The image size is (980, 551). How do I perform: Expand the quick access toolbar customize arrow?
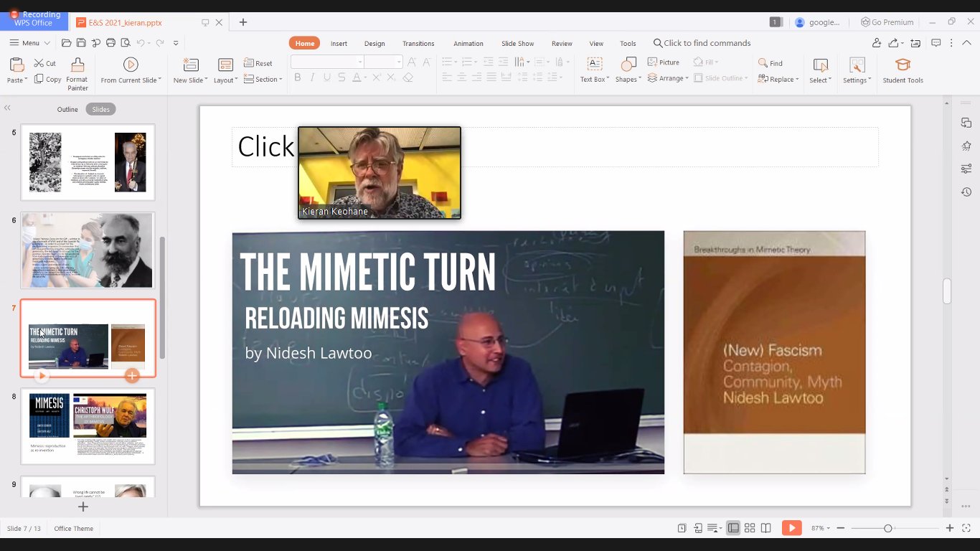tap(176, 43)
